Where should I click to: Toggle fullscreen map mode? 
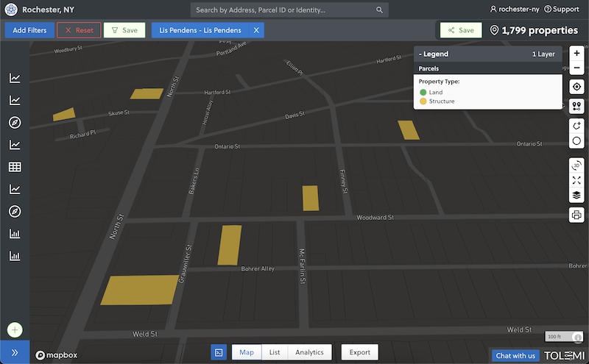point(576,180)
